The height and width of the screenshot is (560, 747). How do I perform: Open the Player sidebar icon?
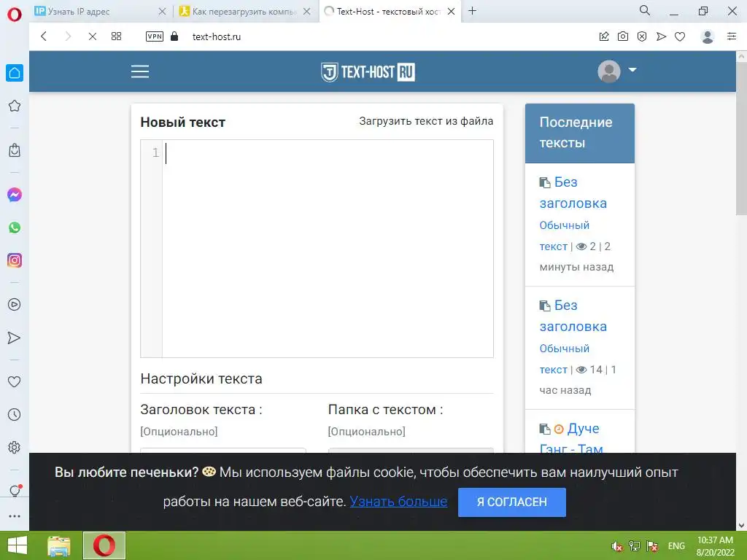coord(15,305)
